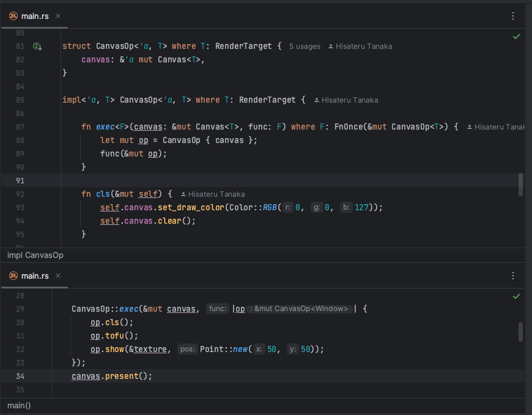Click the upper editor's vertical scrollbar thumb
Screen dimensions: 532x415
point(520,185)
